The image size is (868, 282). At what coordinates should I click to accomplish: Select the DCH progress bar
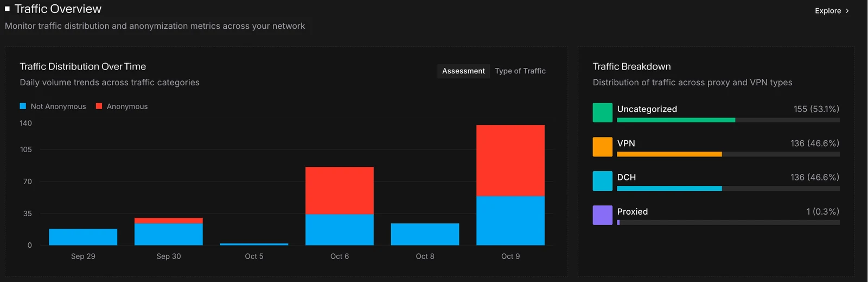[729, 189]
